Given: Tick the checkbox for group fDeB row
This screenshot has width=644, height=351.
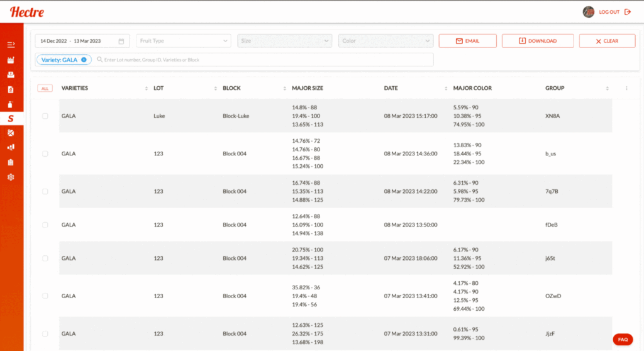Looking at the screenshot, I should pyautogui.click(x=45, y=225).
